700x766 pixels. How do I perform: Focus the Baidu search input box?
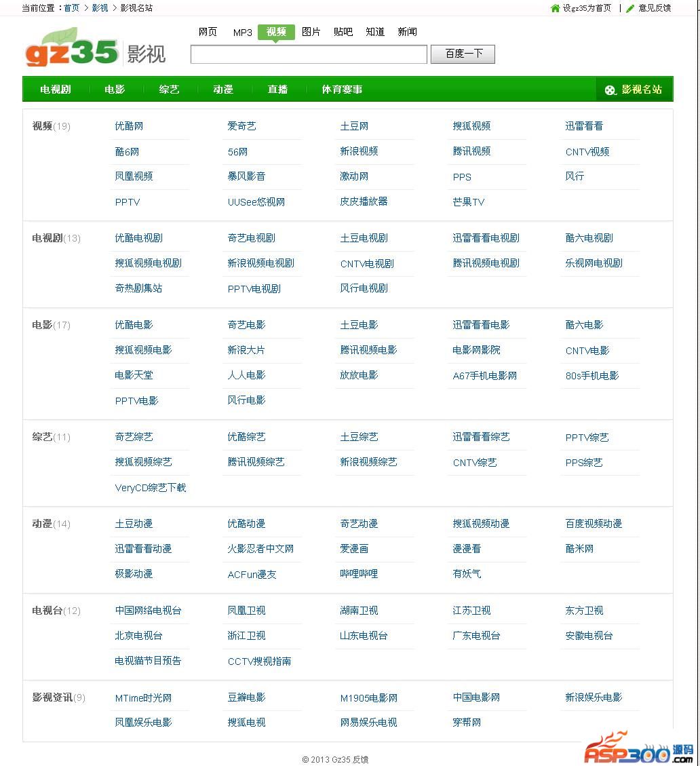(309, 54)
